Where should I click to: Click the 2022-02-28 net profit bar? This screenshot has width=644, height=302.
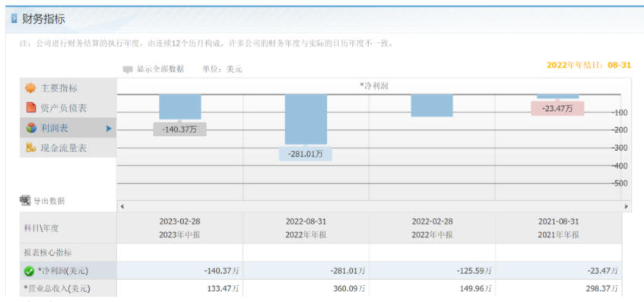click(432, 106)
